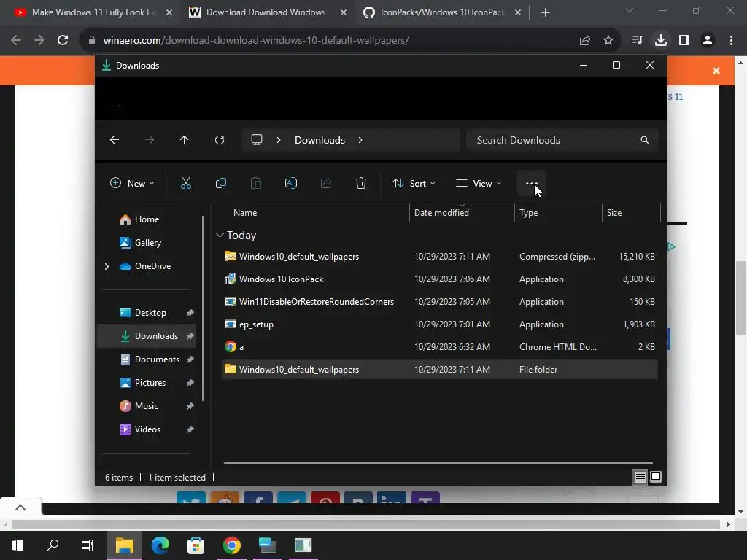Sort by Size column header

(631, 213)
